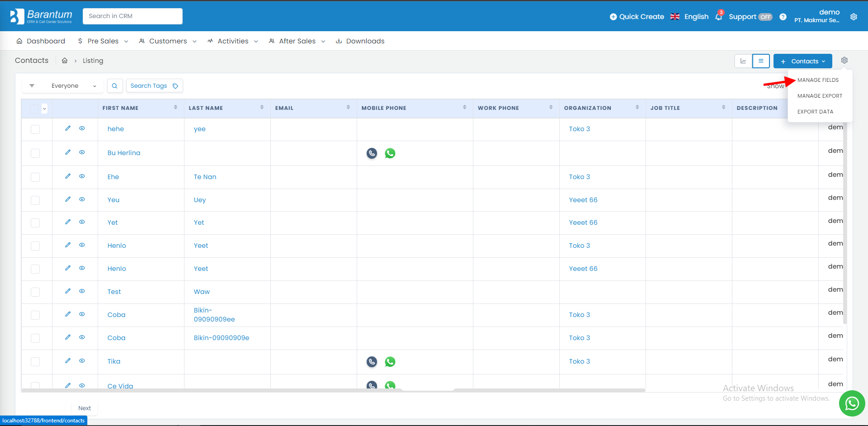Click home icon in breadcrumb
This screenshot has width=868, height=426.
pos(65,61)
